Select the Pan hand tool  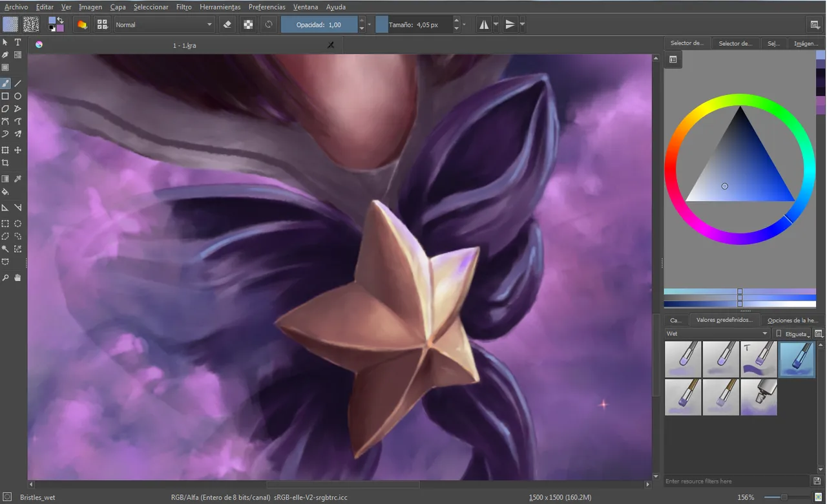click(x=18, y=277)
